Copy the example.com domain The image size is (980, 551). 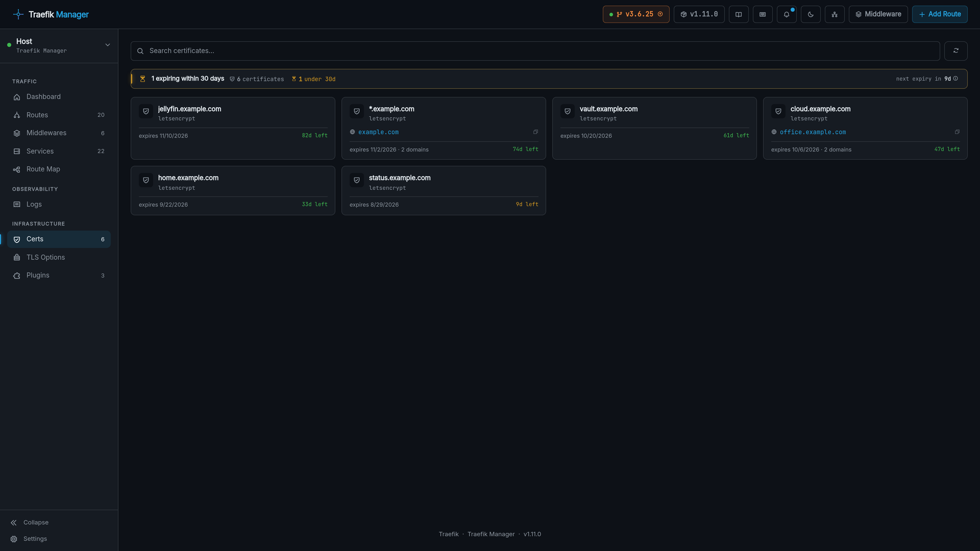click(535, 132)
